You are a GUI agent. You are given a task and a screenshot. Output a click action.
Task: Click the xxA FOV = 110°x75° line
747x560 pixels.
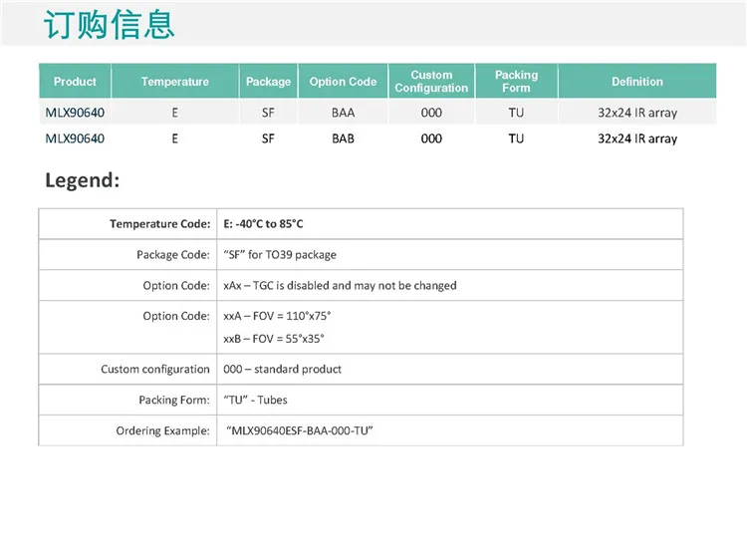[277, 316]
